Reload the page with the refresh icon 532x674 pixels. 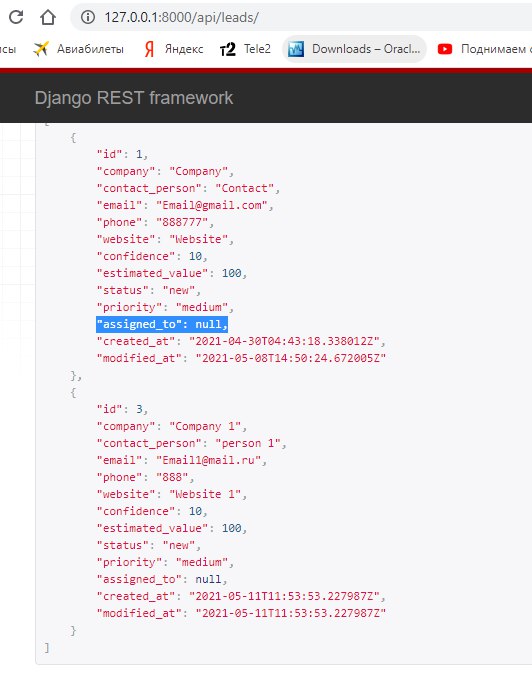tap(16, 17)
